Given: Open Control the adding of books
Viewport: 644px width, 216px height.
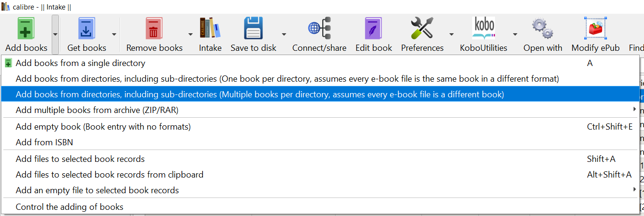Looking at the screenshot, I should pyautogui.click(x=69, y=207).
